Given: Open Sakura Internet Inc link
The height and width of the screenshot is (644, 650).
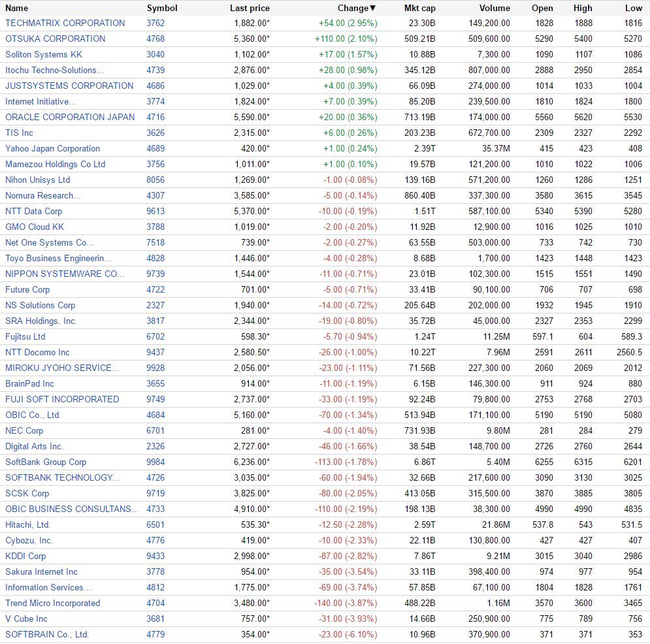Looking at the screenshot, I should tap(41, 572).
